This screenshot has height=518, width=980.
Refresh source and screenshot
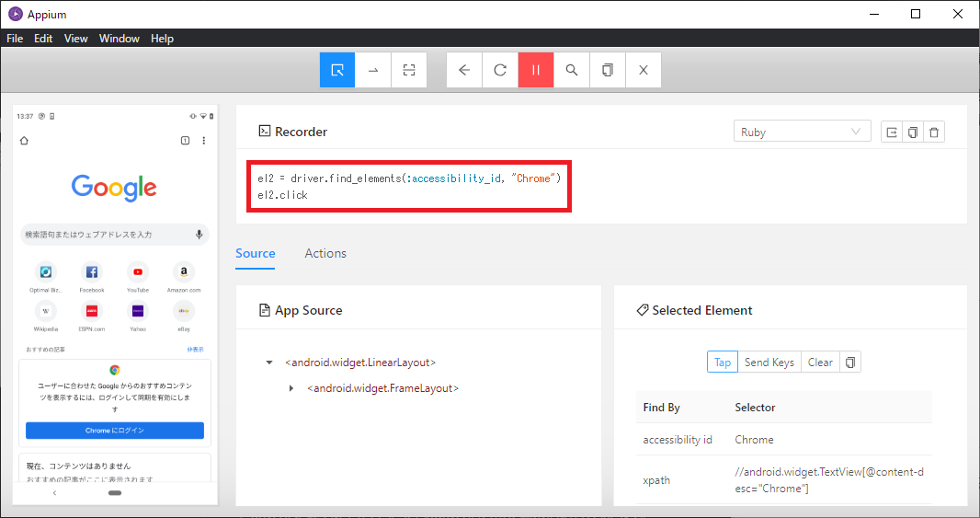[x=500, y=70]
